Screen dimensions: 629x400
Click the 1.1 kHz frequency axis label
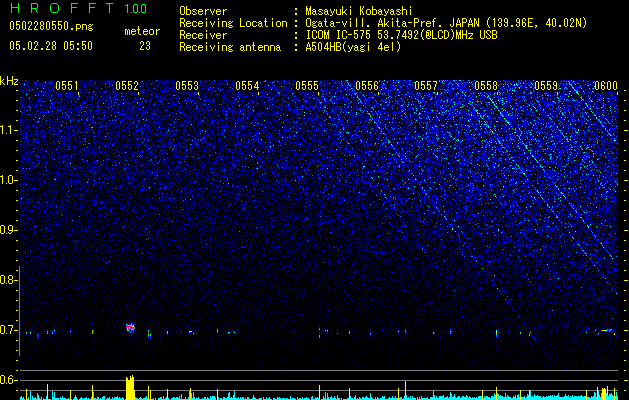(x=9, y=130)
